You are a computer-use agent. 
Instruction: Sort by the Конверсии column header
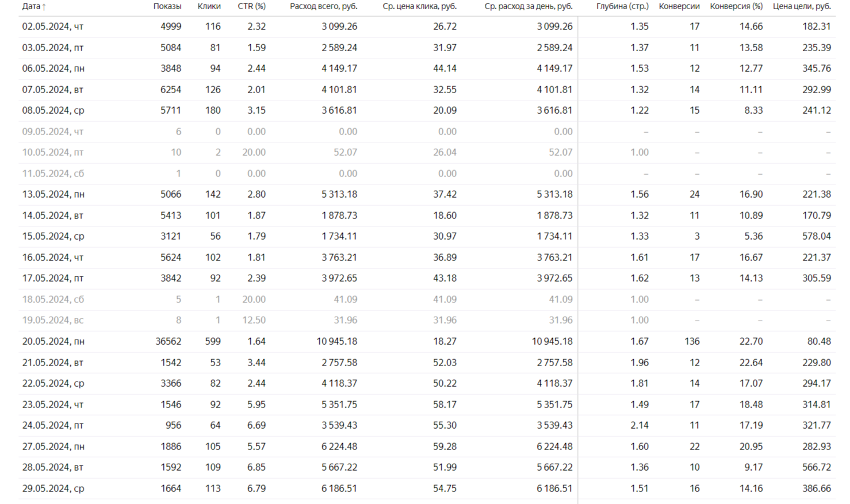click(679, 6)
